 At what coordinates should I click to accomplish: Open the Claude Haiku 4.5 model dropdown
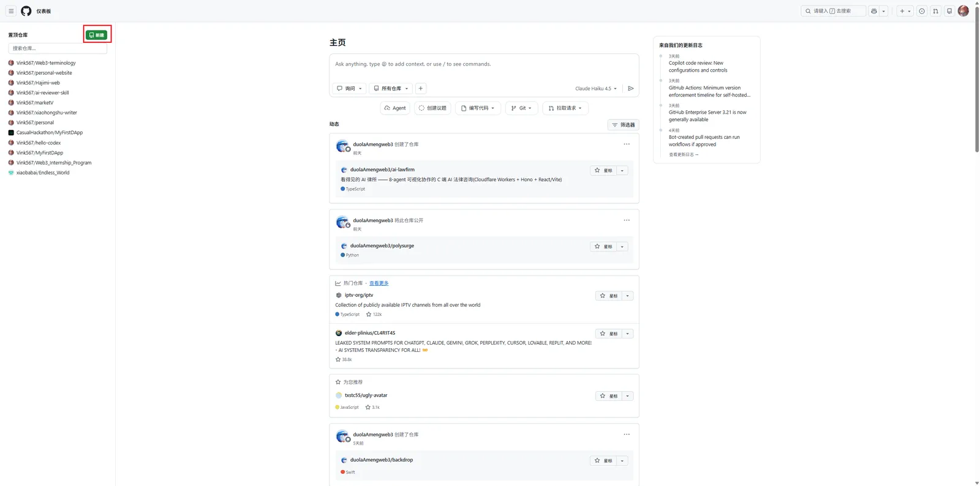(596, 89)
